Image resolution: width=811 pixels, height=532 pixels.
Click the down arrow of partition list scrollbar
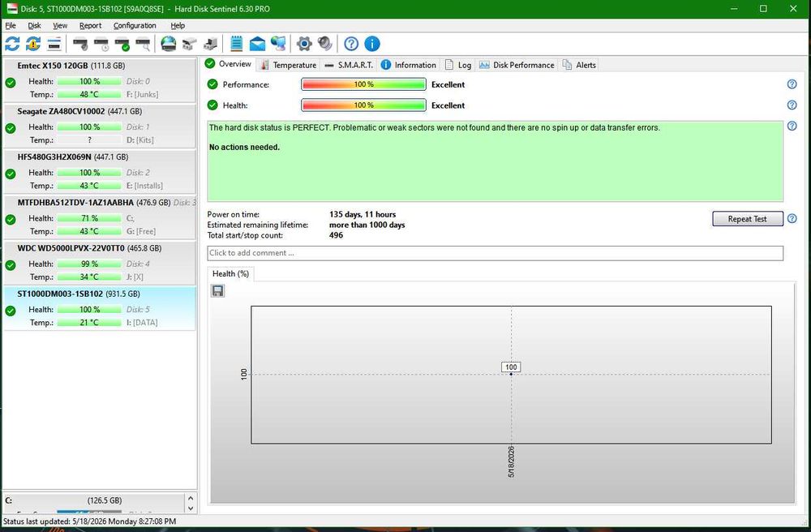[191, 508]
